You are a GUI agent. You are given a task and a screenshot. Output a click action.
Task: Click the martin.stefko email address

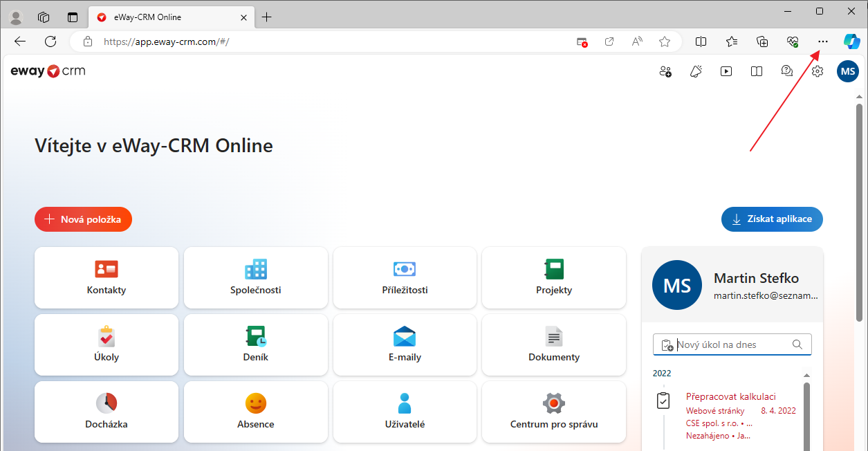point(766,295)
